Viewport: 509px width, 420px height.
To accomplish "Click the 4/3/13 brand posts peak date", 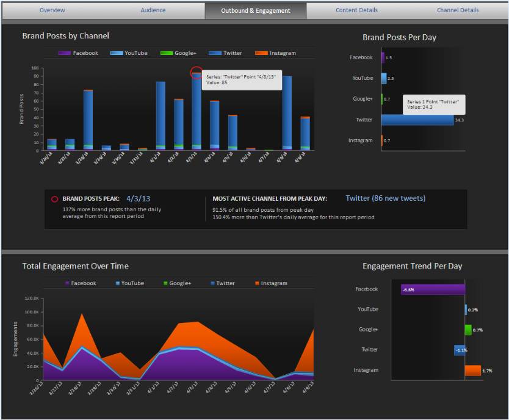I will (x=139, y=198).
